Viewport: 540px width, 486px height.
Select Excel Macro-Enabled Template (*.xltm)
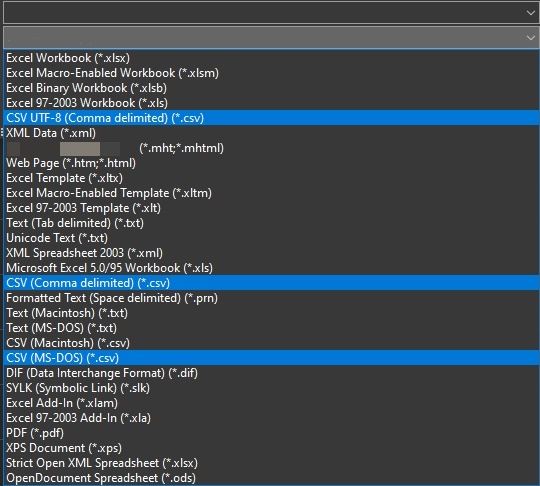pos(271,193)
